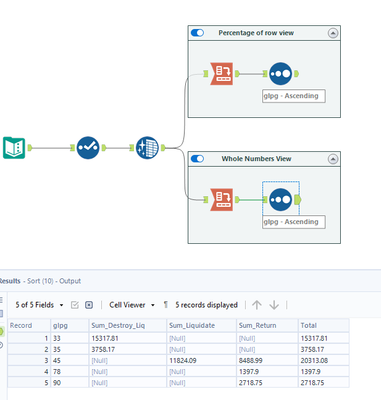381x400 pixels.
Task: Click output anchor of Whole Numbers Formula tool
Action: (x=237, y=200)
